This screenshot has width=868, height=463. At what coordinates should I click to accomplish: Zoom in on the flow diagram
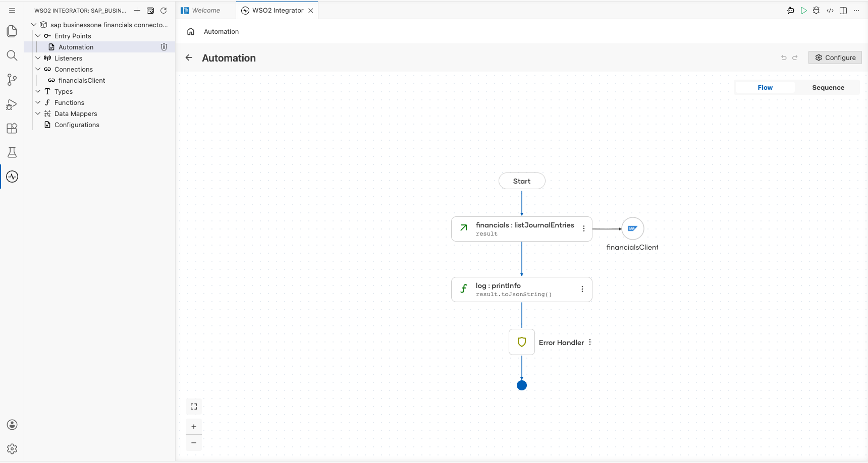point(194,427)
